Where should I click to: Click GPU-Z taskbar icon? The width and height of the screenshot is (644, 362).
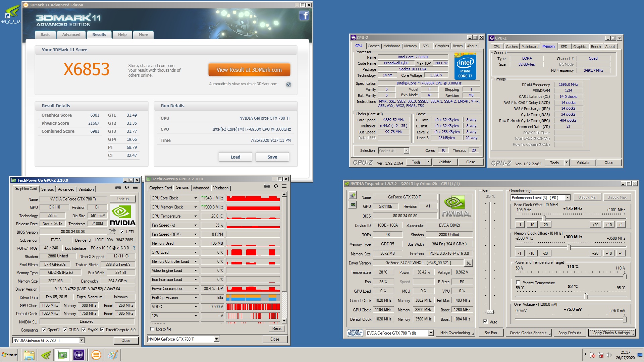(62, 355)
